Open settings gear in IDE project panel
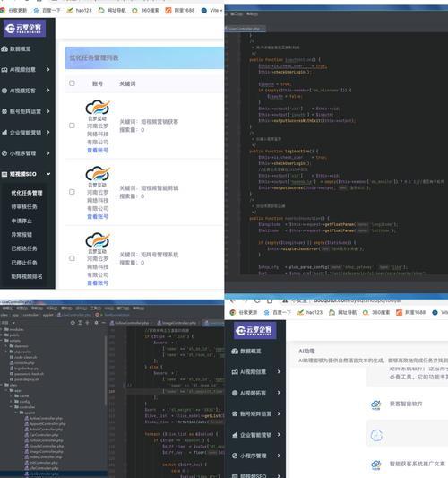The width and height of the screenshot is (448, 478). pyautogui.click(x=96, y=323)
